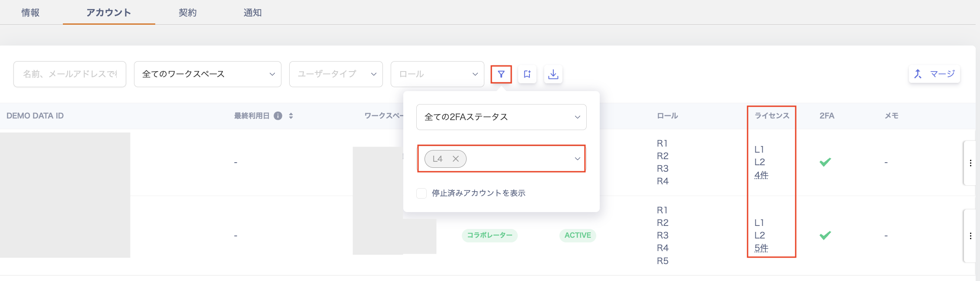Go to the 通知 tab
The image size is (980, 281).
(252, 13)
